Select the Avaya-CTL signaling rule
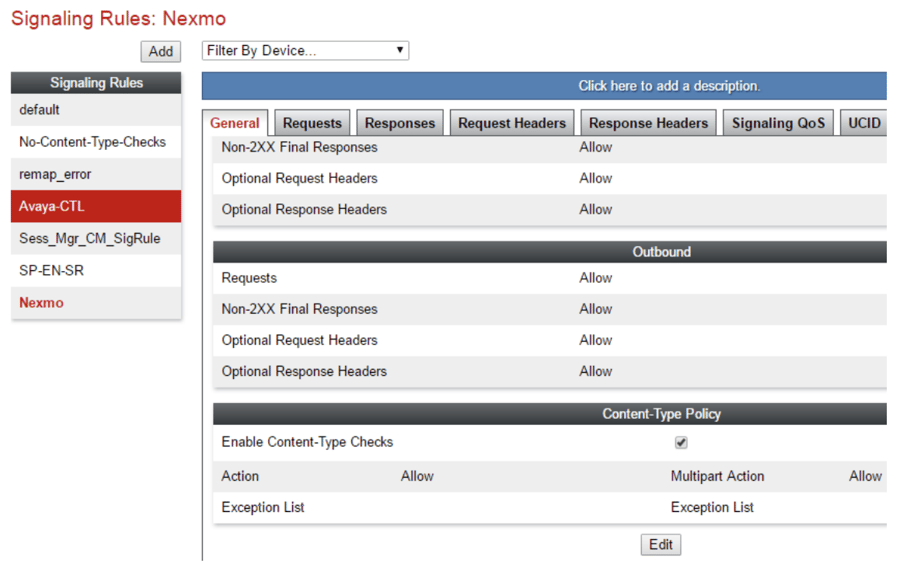 point(96,206)
